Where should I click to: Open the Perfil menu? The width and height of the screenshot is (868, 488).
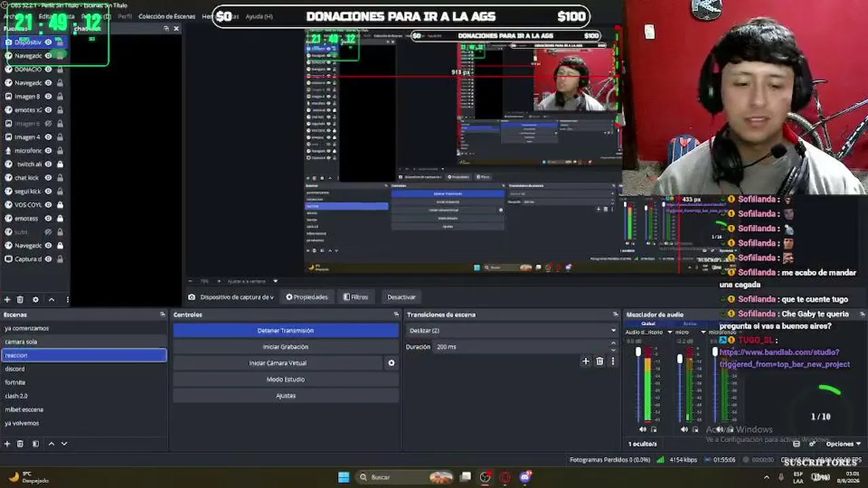(125, 16)
